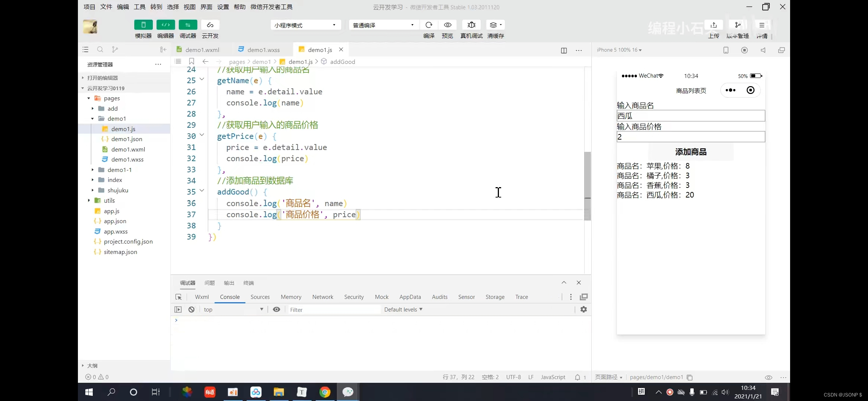Image resolution: width=868 pixels, height=401 pixels.
Task: Toggle the debugger panel button
Action: pos(188,25)
